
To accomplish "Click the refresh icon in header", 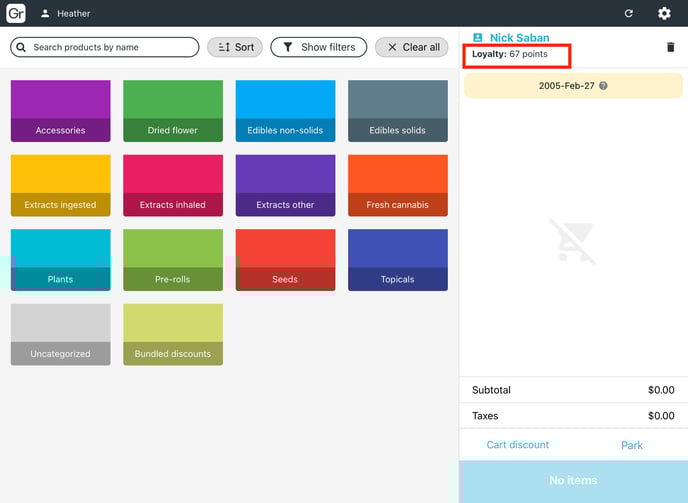I will pyautogui.click(x=628, y=14).
